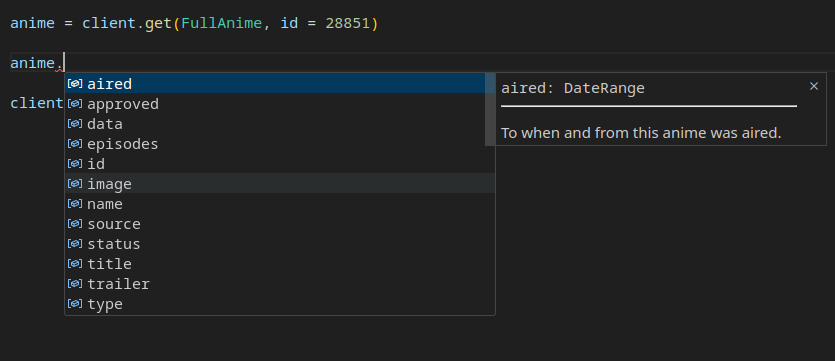This screenshot has width=835, height=361.
Task: Place cursor on FullAnime in code
Action: pos(222,23)
